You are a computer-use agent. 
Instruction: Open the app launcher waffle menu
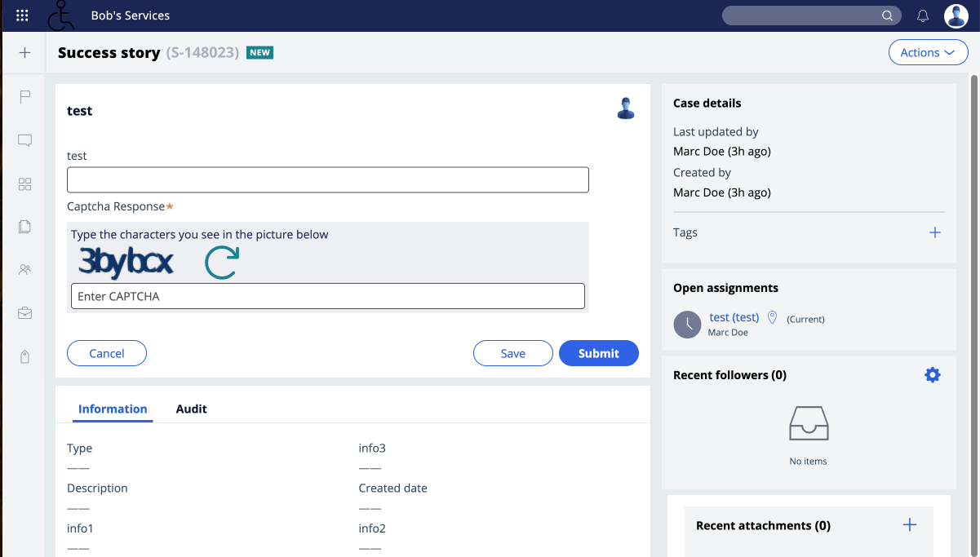click(x=22, y=15)
